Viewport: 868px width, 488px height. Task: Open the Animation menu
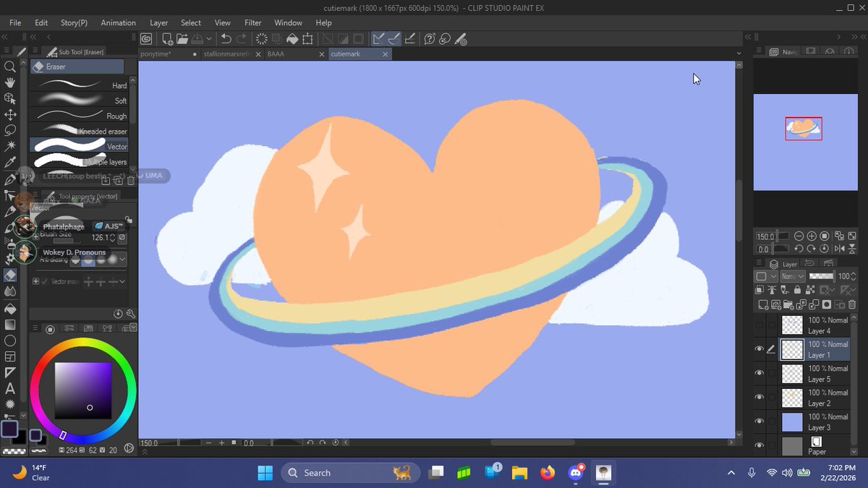point(118,22)
